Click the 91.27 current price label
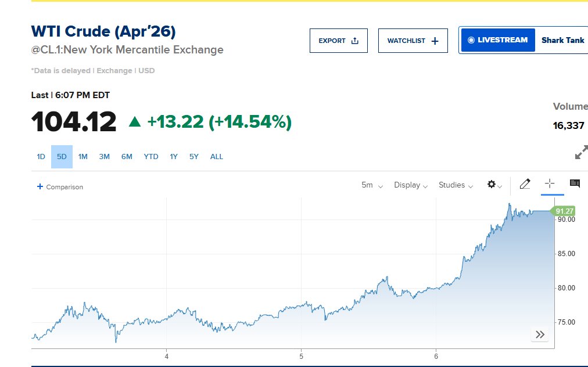This screenshot has width=588, height=367. point(563,211)
